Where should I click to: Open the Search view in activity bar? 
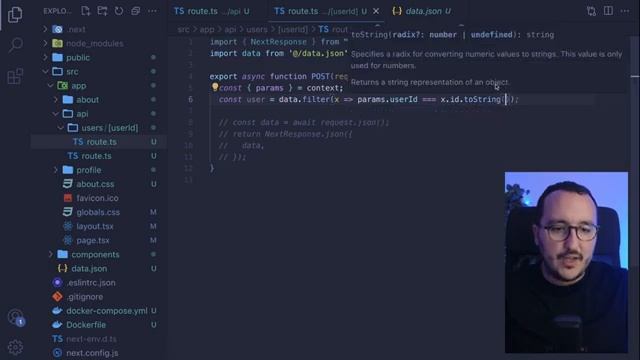pos(15,44)
